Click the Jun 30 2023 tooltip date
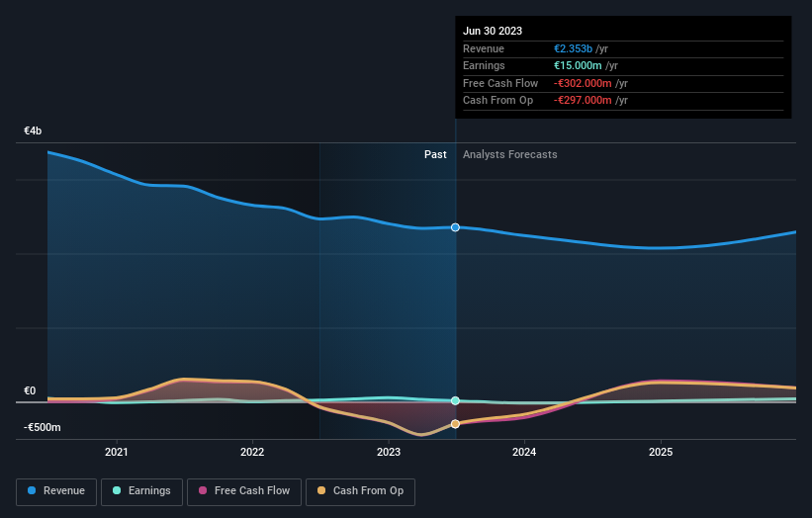 (x=493, y=31)
